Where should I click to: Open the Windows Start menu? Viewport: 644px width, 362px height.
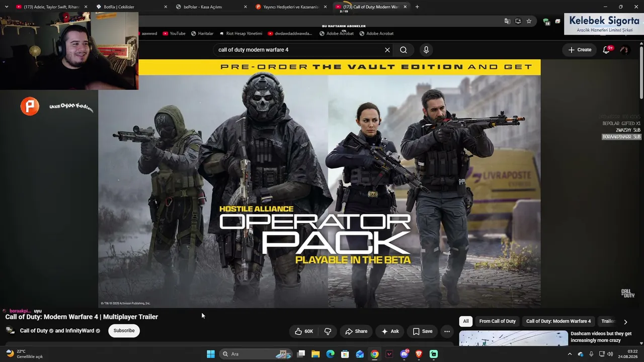211,354
